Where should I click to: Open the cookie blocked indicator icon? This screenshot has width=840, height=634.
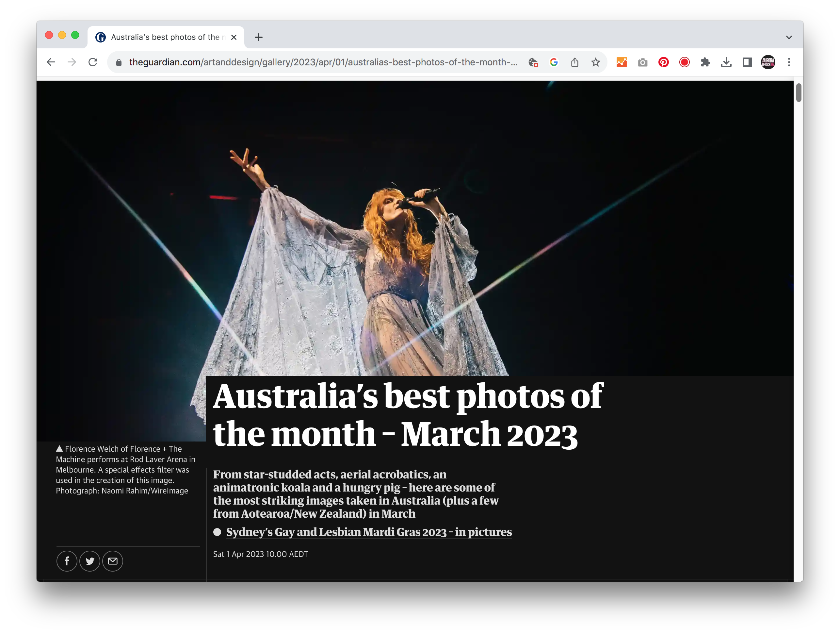point(533,62)
